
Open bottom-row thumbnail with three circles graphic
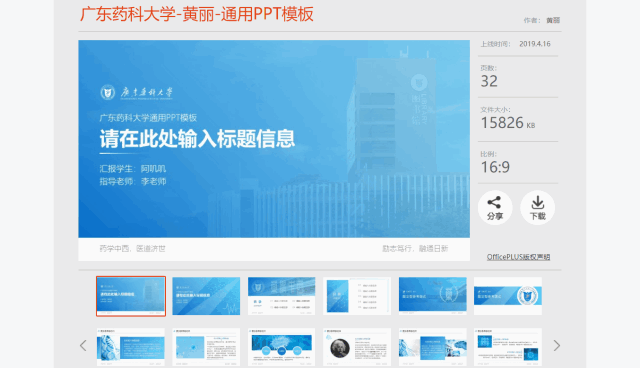click(x=282, y=347)
